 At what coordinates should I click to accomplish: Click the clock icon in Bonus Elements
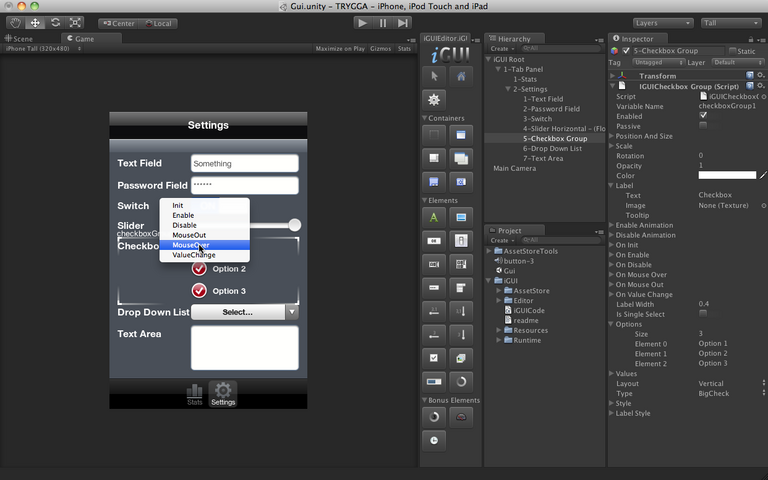(434, 439)
